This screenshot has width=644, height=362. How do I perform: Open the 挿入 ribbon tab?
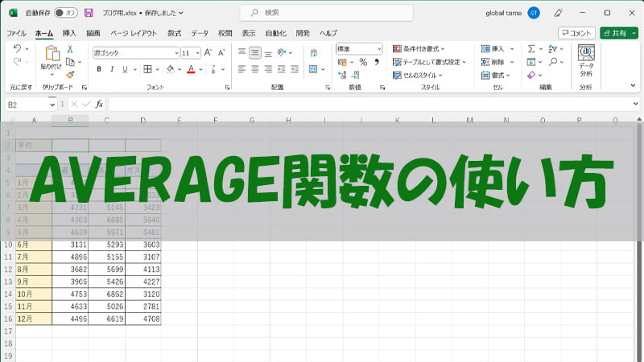click(x=69, y=33)
